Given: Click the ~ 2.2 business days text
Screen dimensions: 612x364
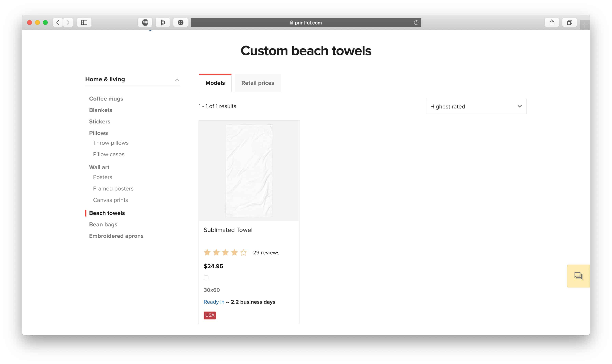Looking at the screenshot, I should (x=250, y=302).
